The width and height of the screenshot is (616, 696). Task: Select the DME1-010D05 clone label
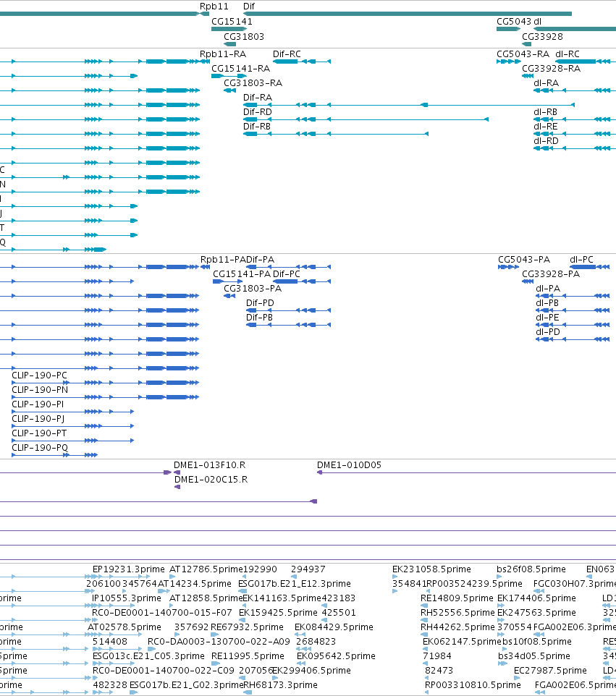click(x=349, y=464)
